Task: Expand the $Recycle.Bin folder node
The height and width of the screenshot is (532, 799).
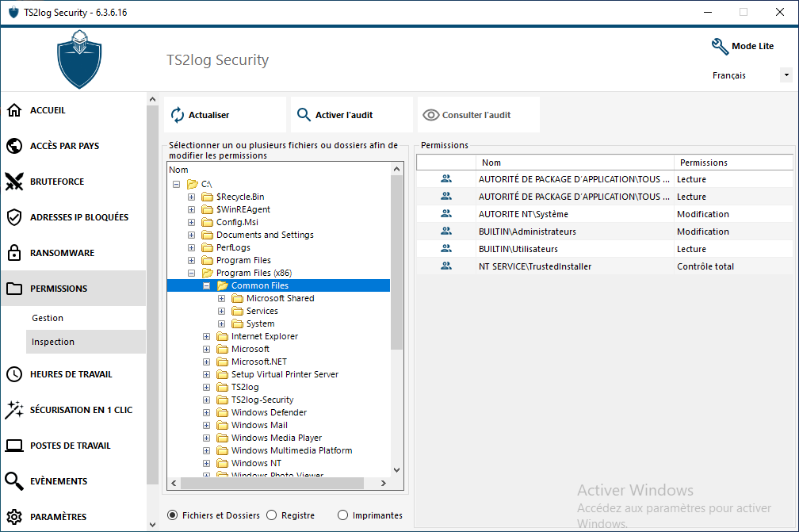Action: tap(192, 197)
